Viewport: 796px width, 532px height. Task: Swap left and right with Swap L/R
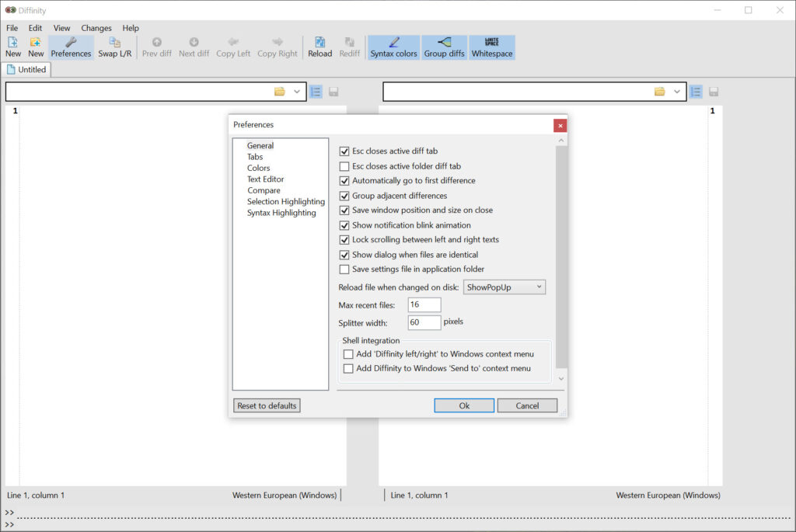point(115,47)
